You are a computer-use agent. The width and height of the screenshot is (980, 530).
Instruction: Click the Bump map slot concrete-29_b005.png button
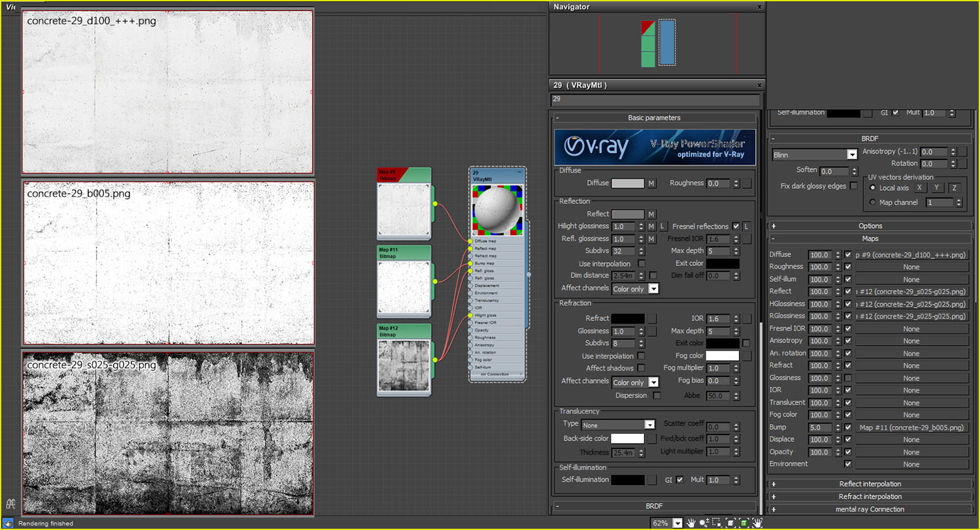point(911,427)
